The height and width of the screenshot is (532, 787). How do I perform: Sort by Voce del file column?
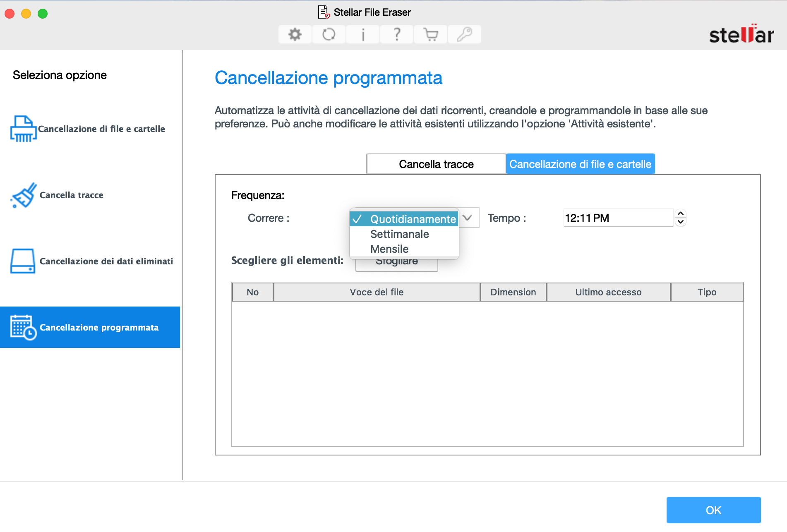point(377,292)
